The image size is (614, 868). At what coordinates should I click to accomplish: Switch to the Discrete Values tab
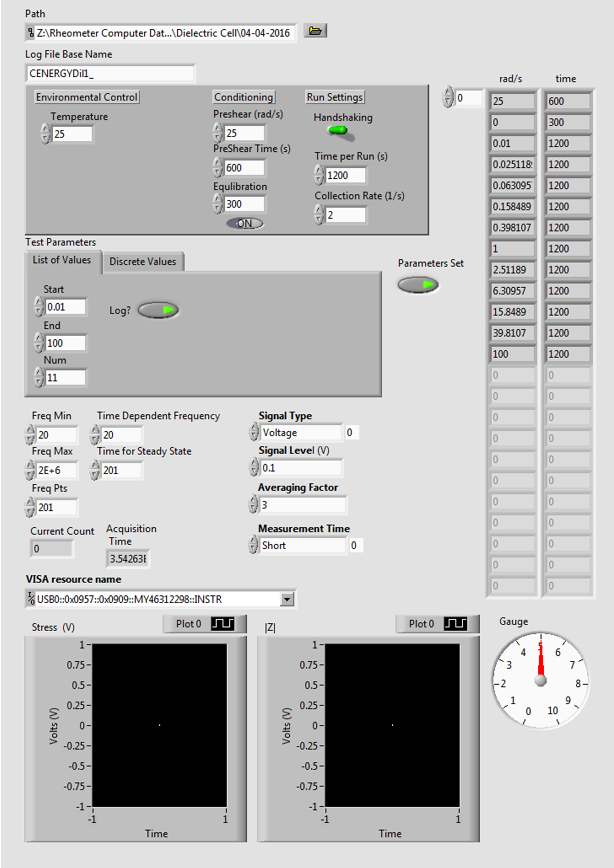pyautogui.click(x=143, y=262)
